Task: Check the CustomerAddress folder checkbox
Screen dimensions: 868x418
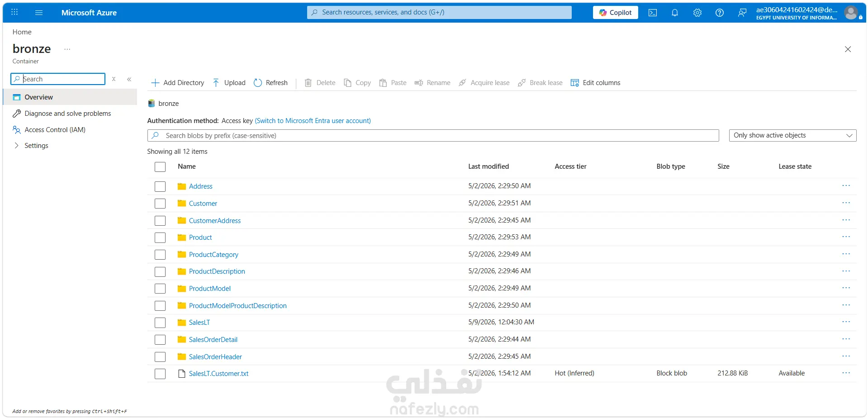Action: pyautogui.click(x=160, y=221)
